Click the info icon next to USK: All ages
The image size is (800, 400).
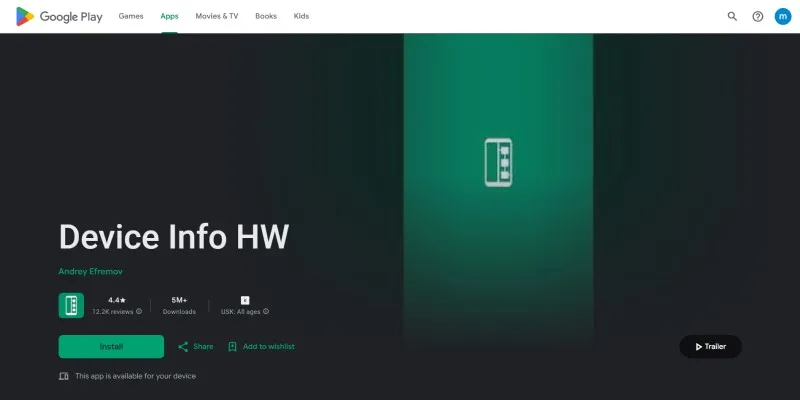tap(266, 311)
